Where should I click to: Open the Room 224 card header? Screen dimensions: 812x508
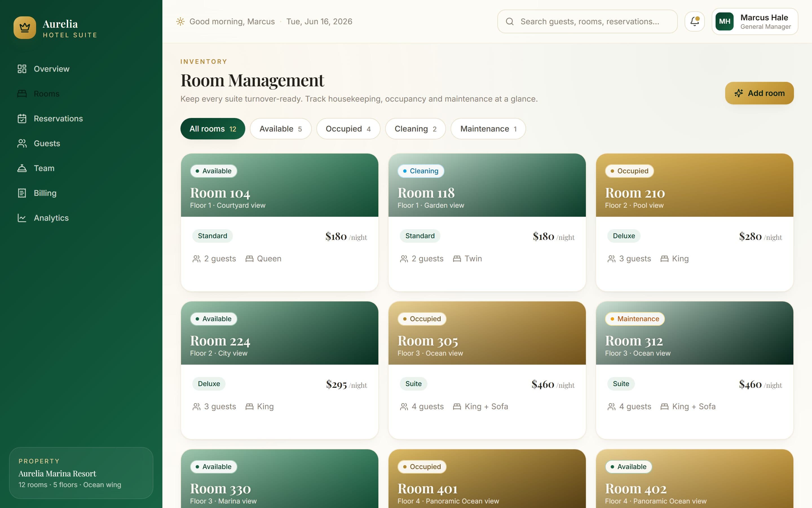click(279, 333)
